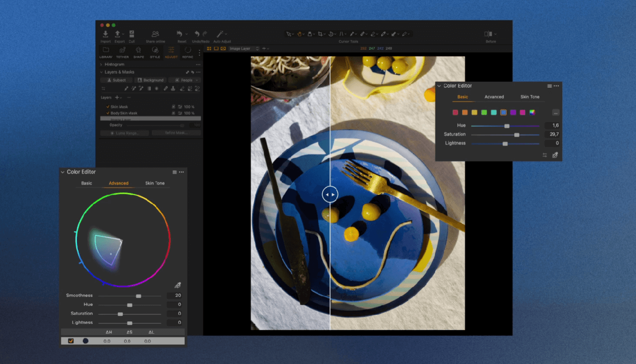
Task: Collapse the Advanced Color Editor panel
Action: 63,172
